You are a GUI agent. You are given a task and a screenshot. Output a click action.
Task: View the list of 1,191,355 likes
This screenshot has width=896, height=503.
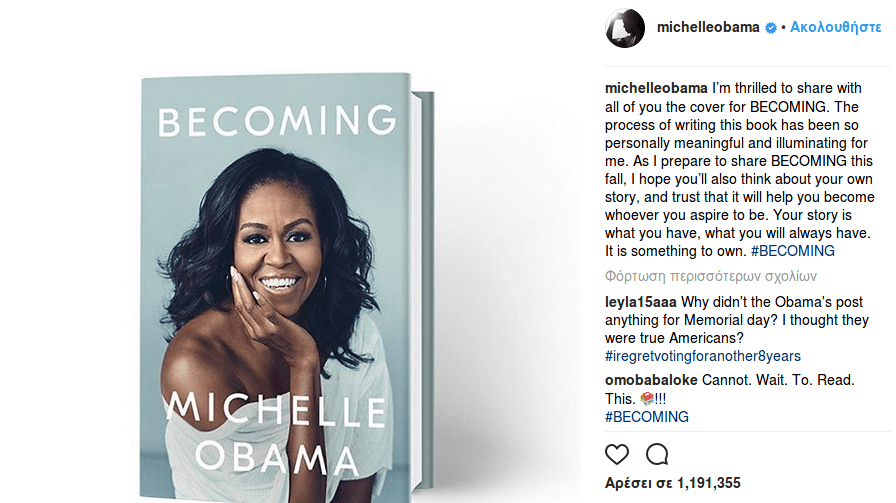(x=671, y=483)
